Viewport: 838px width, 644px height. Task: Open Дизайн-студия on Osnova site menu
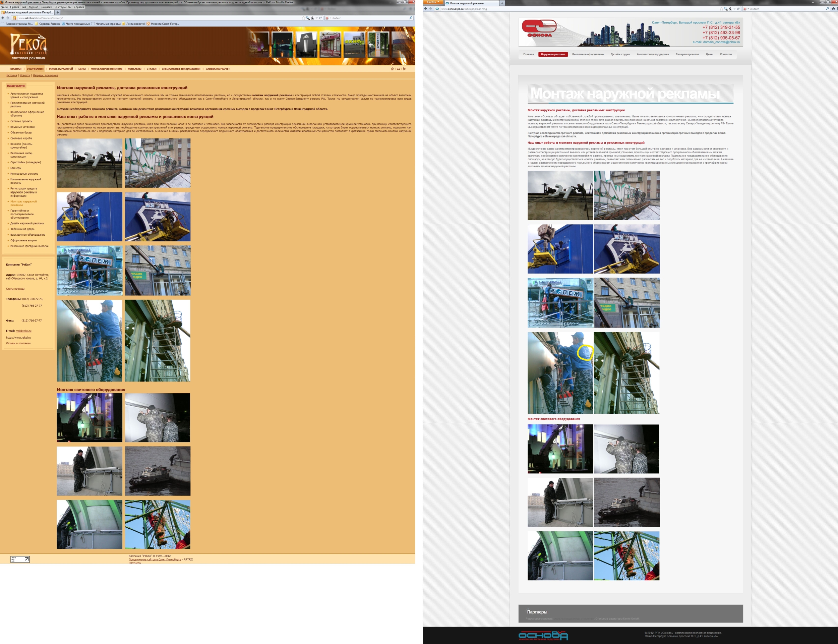tap(620, 54)
